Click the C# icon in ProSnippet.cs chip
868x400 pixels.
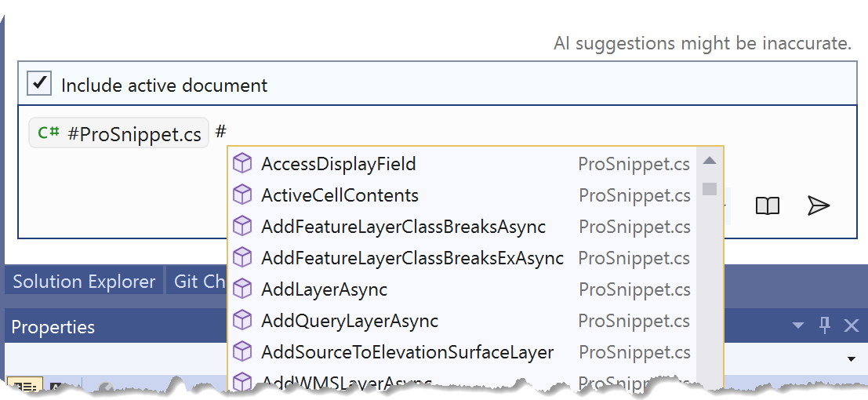(x=49, y=133)
